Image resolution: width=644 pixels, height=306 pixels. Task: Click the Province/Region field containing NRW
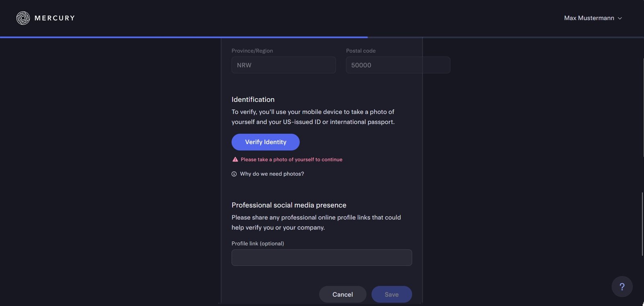(x=283, y=65)
